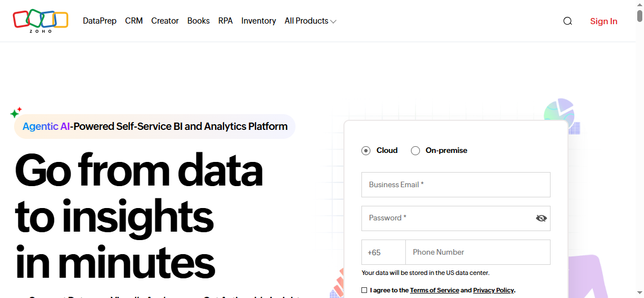Select the On-premise radio button

(415, 151)
